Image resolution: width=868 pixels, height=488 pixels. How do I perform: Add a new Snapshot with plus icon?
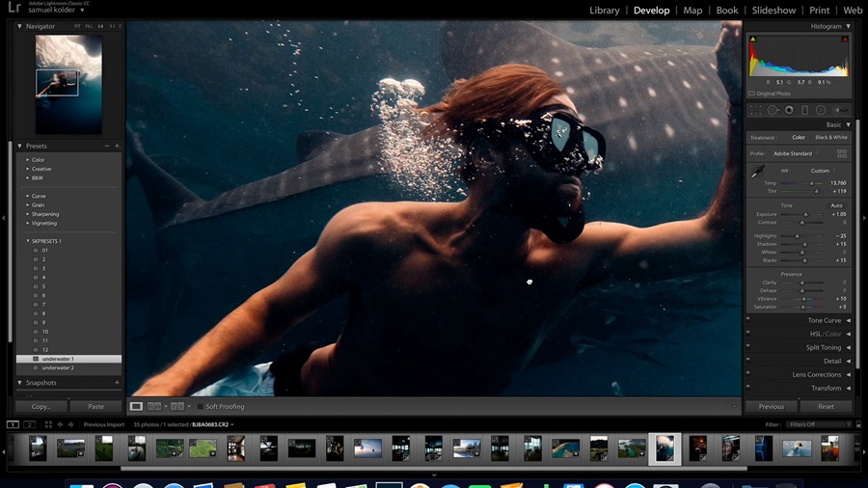(117, 382)
